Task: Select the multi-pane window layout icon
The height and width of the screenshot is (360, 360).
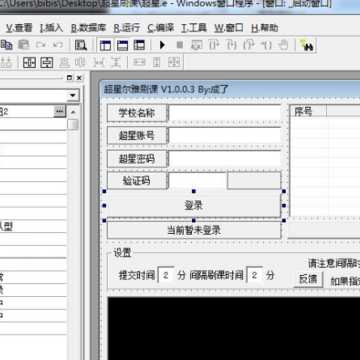Action: pos(139,45)
